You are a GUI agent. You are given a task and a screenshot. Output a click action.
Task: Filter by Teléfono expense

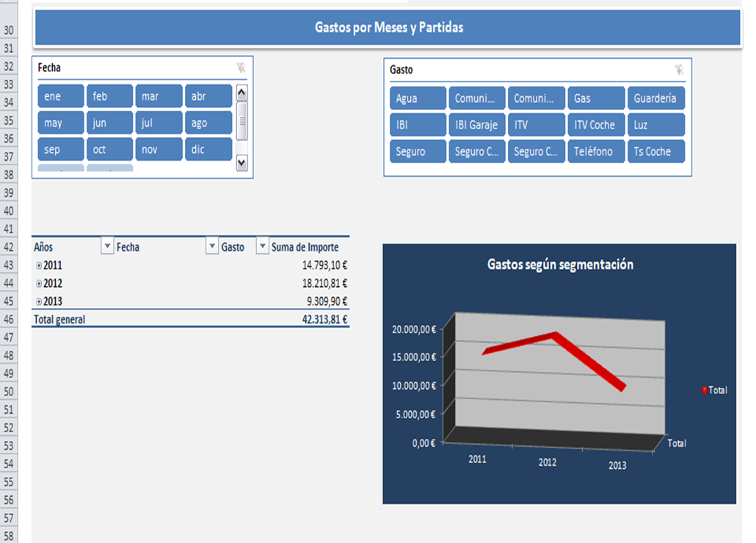point(596,151)
